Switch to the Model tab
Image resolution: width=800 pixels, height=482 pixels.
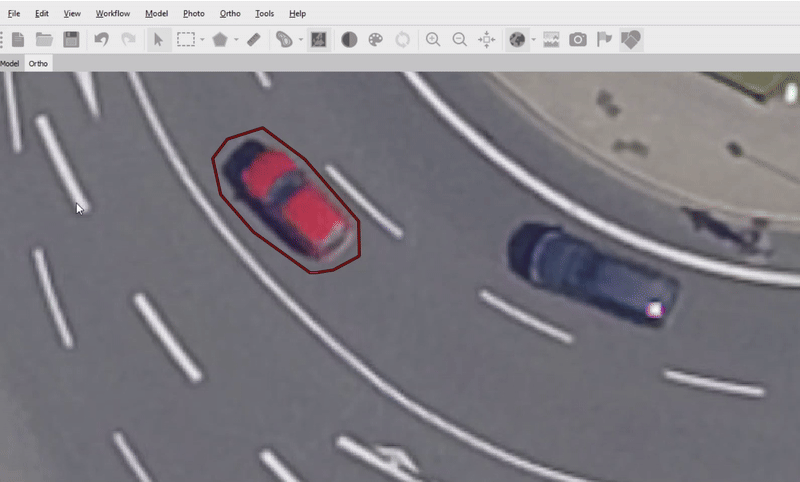coord(10,63)
